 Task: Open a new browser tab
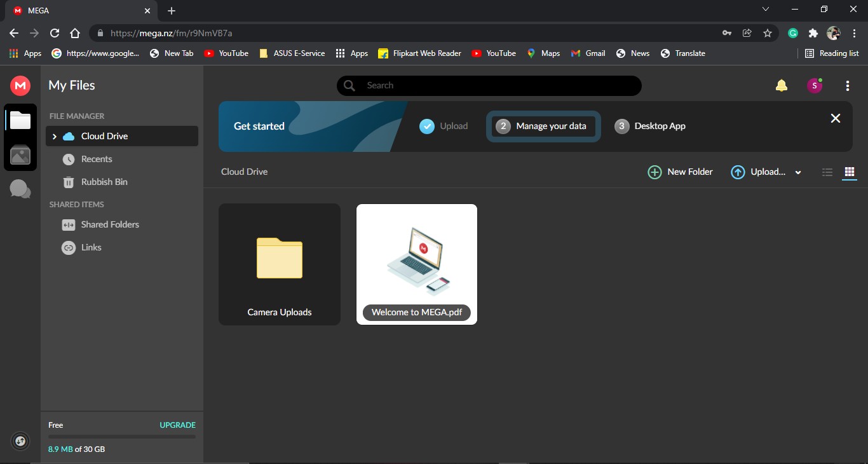[172, 11]
